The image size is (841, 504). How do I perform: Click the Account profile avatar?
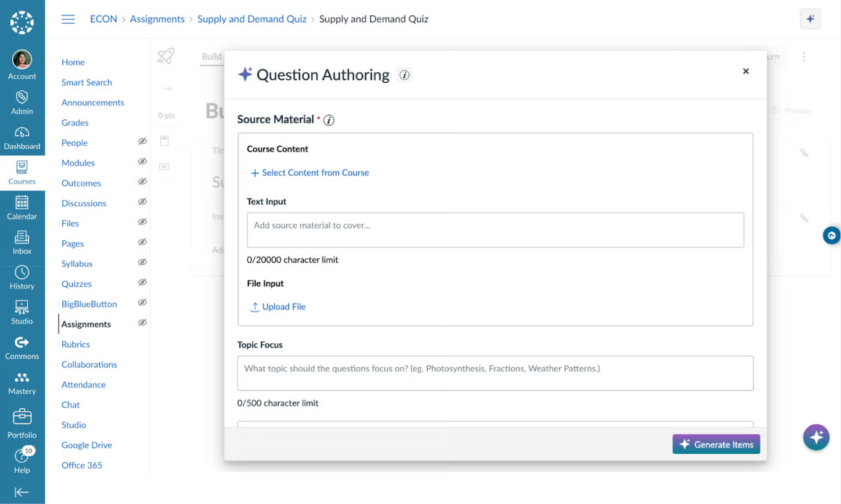point(22,59)
